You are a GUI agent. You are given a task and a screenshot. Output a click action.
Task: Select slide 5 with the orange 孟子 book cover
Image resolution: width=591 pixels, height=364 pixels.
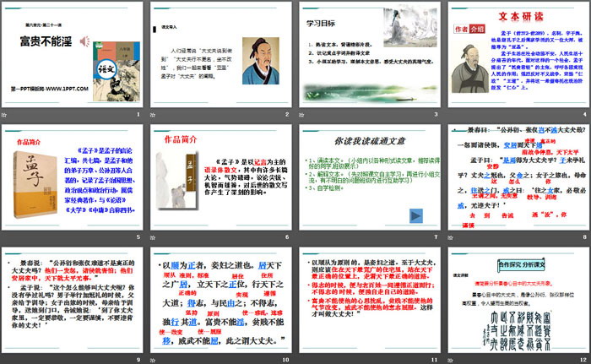72,177
